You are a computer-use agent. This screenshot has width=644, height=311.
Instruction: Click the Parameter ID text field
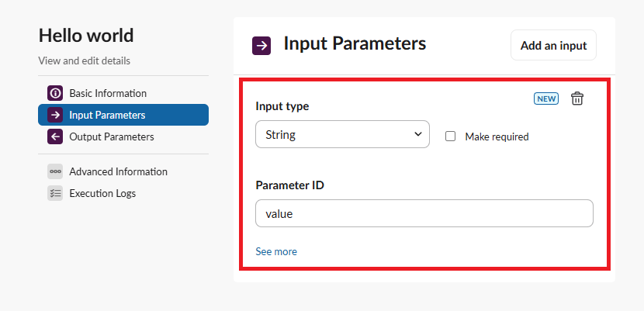(x=424, y=213)
